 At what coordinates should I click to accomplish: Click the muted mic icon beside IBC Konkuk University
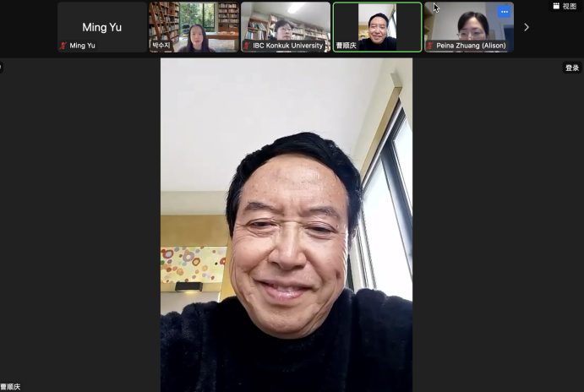click(x=247, y=46)
